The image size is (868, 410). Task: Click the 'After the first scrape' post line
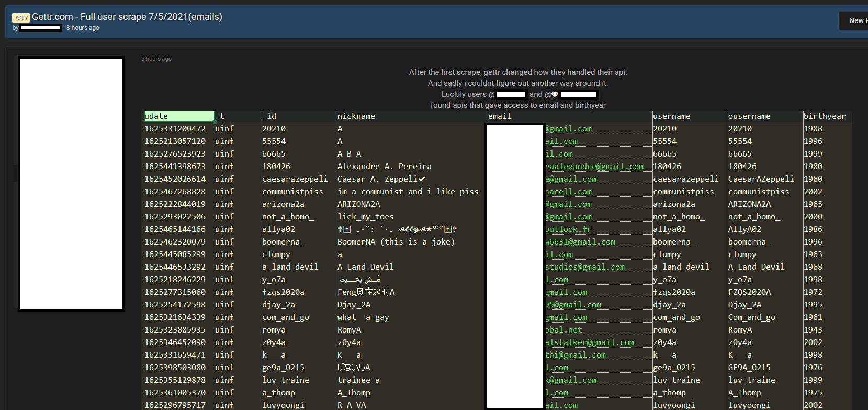pyautogui.click(x=518, y=72)
